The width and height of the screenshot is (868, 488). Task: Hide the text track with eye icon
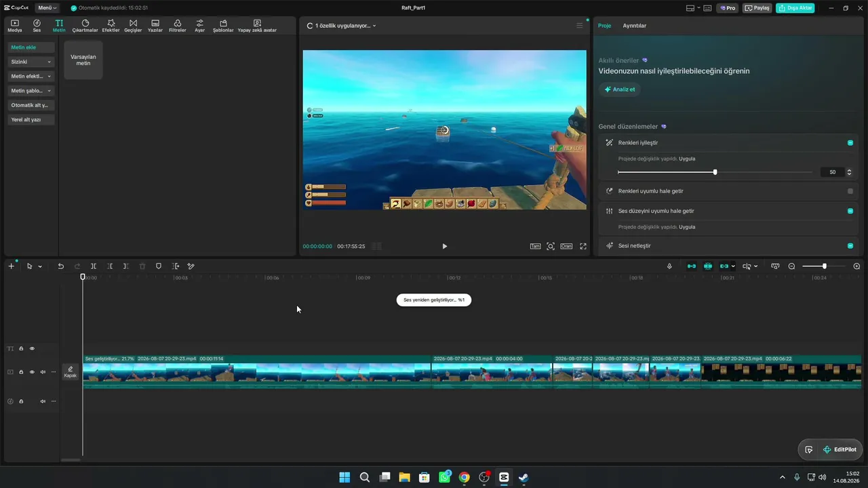(32, 348)
